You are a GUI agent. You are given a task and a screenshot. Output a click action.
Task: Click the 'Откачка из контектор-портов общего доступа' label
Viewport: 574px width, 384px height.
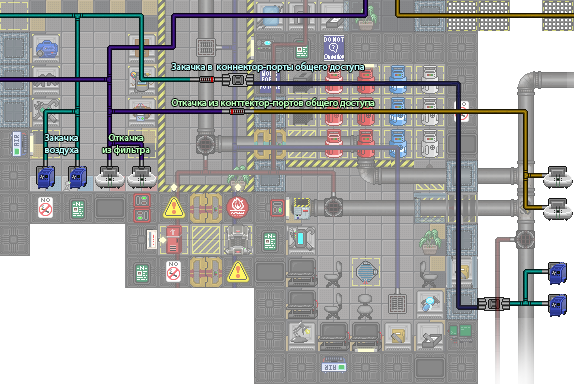click(x=273, y=103)
